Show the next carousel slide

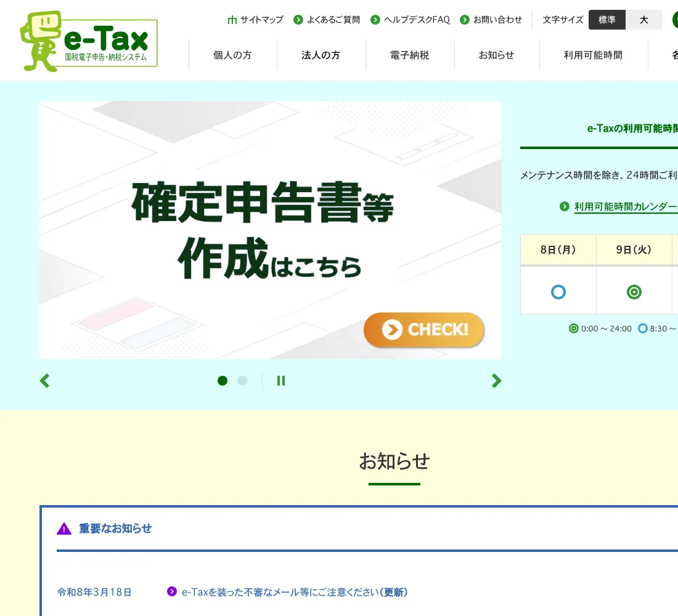pos(496,381)
